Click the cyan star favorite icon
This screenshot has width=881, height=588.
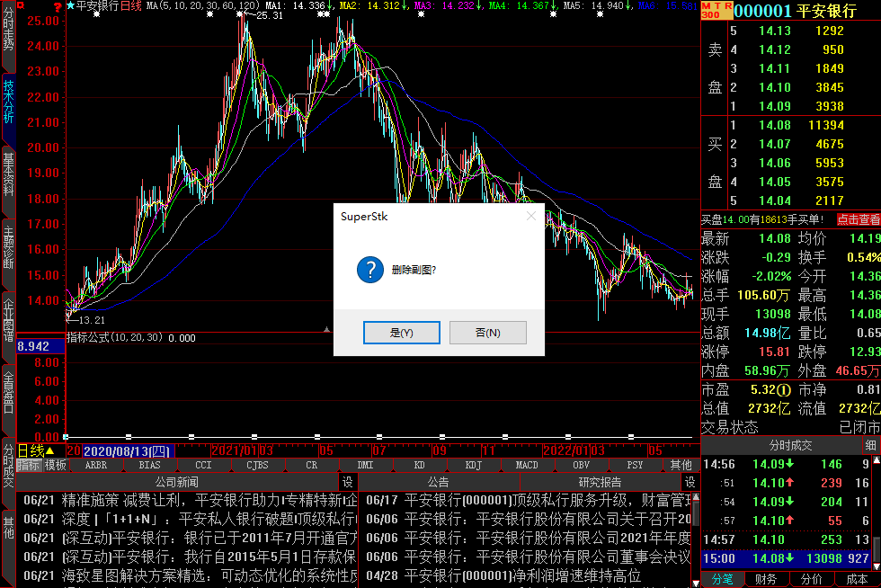coord(70,6)
